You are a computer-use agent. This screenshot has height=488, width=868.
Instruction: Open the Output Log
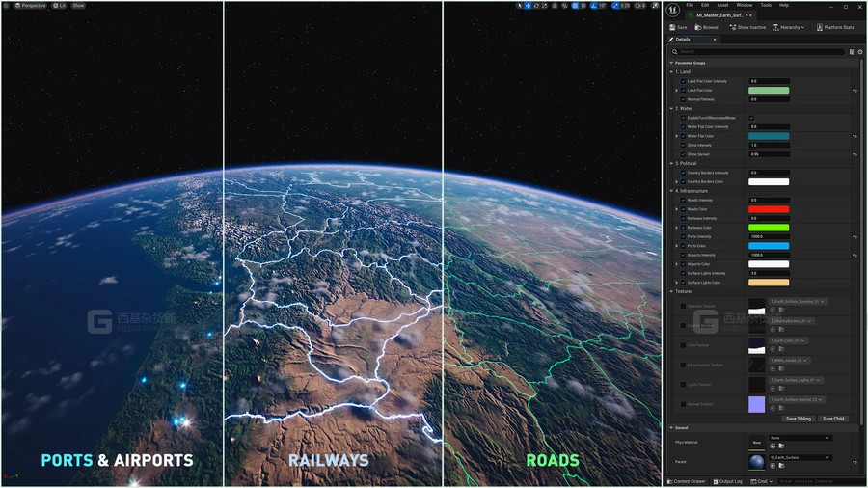(x=728, y=481)
